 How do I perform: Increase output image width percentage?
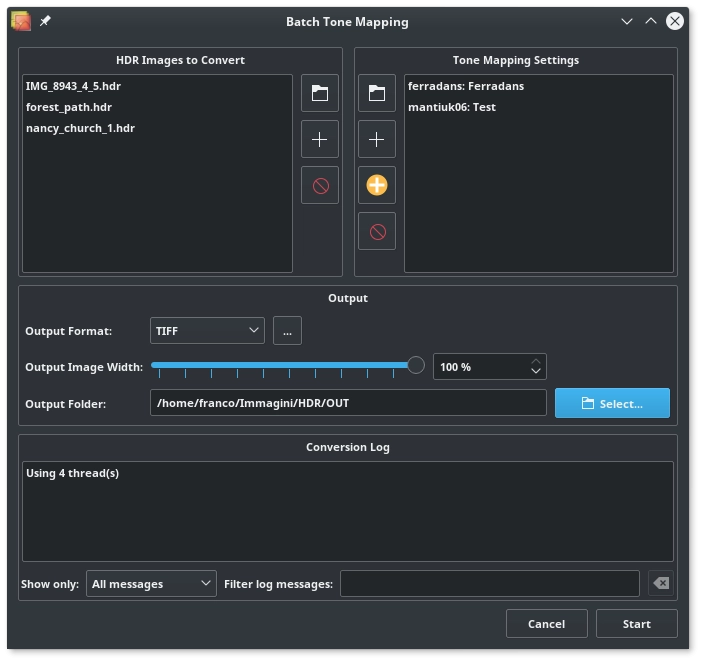(535, 362)
